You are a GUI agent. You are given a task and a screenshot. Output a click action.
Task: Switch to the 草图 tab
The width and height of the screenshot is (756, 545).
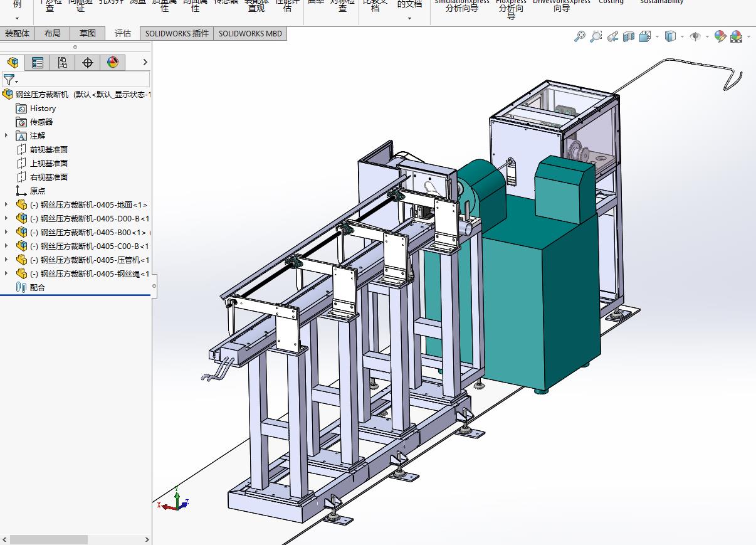[x=88, y=34]
